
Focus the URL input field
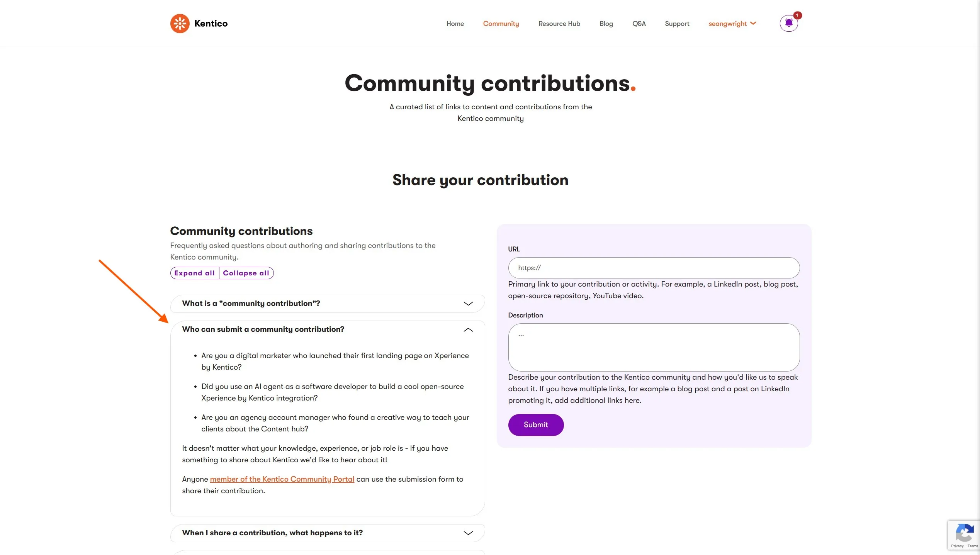pos(654,268)
